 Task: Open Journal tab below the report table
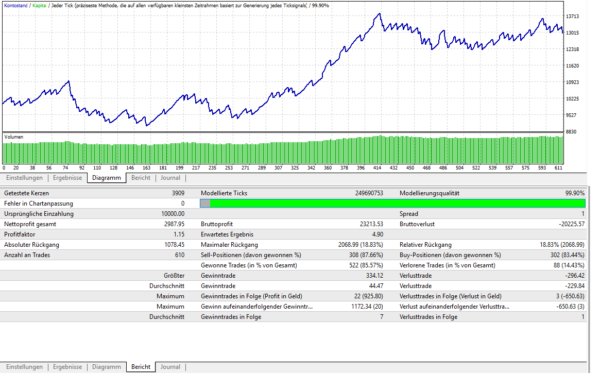pyautogui.click(x=170, y=367)
